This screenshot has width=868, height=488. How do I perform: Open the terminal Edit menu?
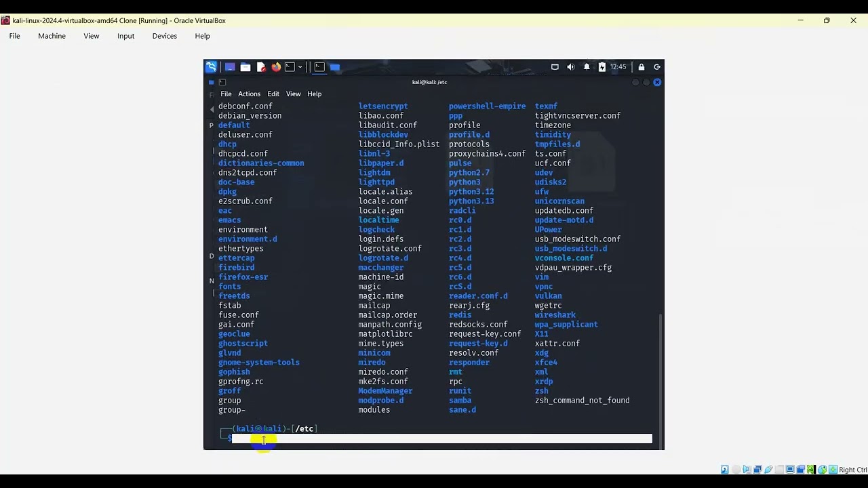273,94
